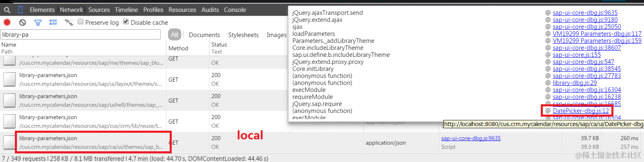The width and height of the screenshot is (644, 162).
Task: Open library-dbg.js:29 link
Action: coord(575,83)
